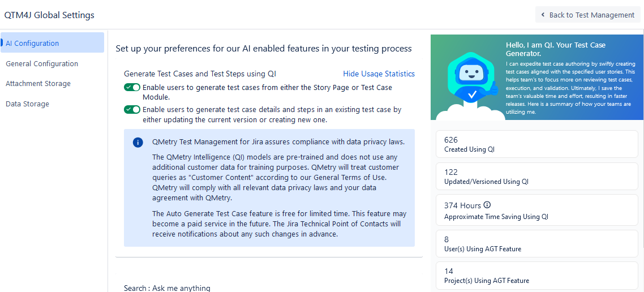
Task: Click the Hello I am QI banner heading
Action: pyautogui.click(x=555, y=49)
